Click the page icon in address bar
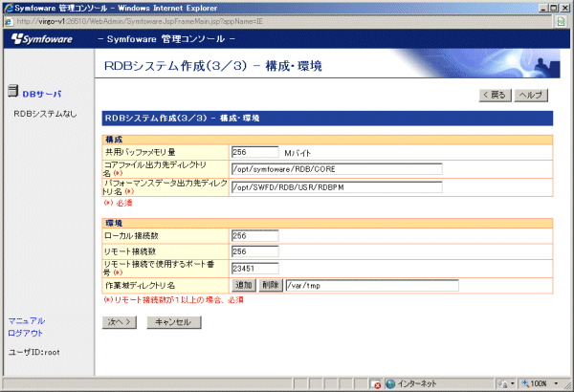 pos(9,22)
